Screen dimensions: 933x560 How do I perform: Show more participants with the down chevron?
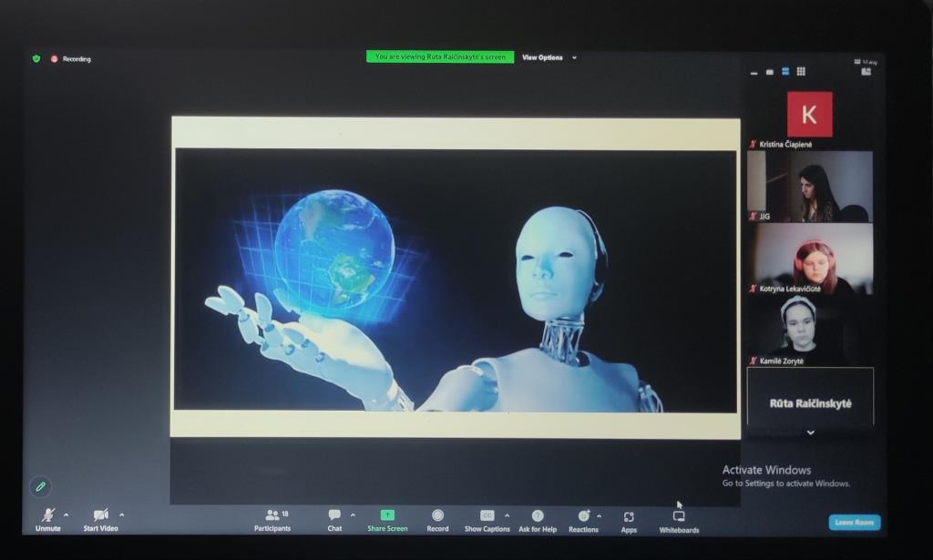(810, 433)
